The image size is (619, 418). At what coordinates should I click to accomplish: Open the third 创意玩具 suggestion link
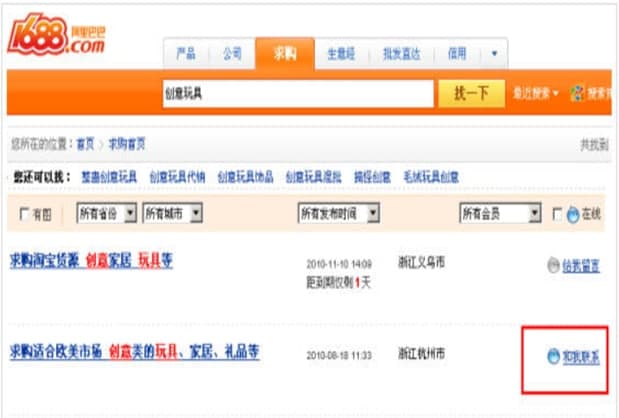245,177
